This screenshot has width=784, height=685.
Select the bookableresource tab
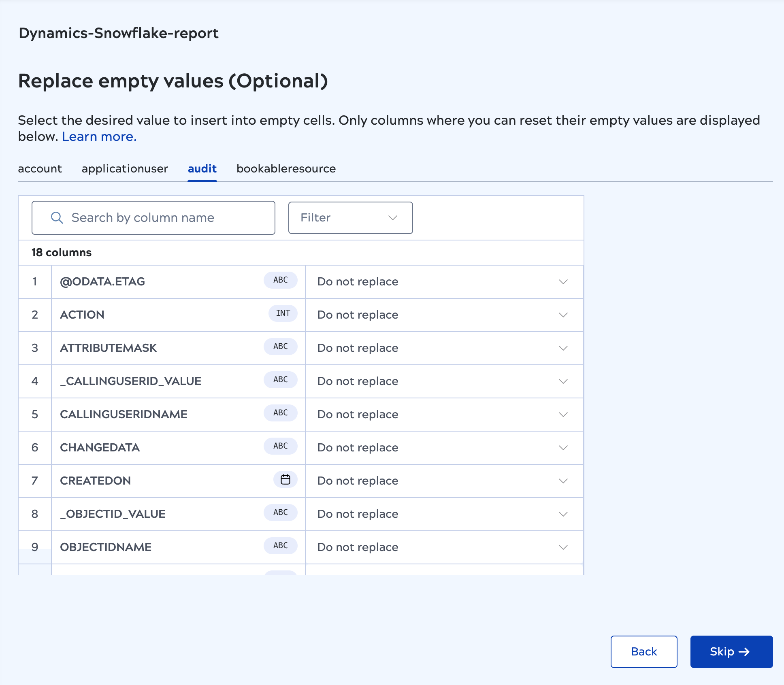click(286, 169)
